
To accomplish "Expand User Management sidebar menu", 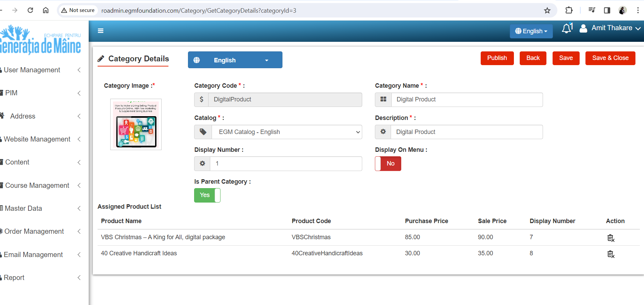I will [40, 70].
